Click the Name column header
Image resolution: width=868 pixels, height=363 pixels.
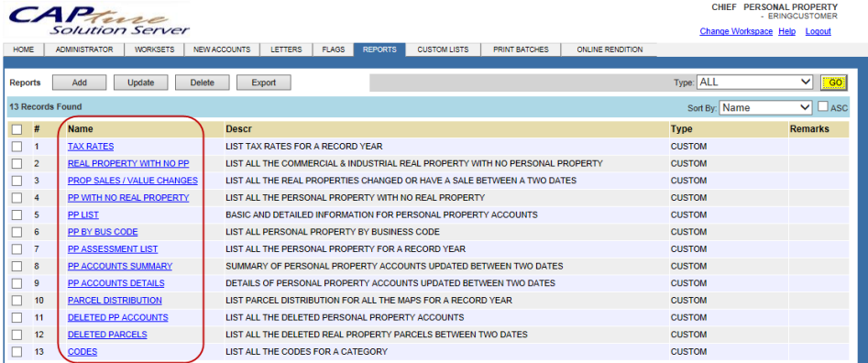coord(81,129)
